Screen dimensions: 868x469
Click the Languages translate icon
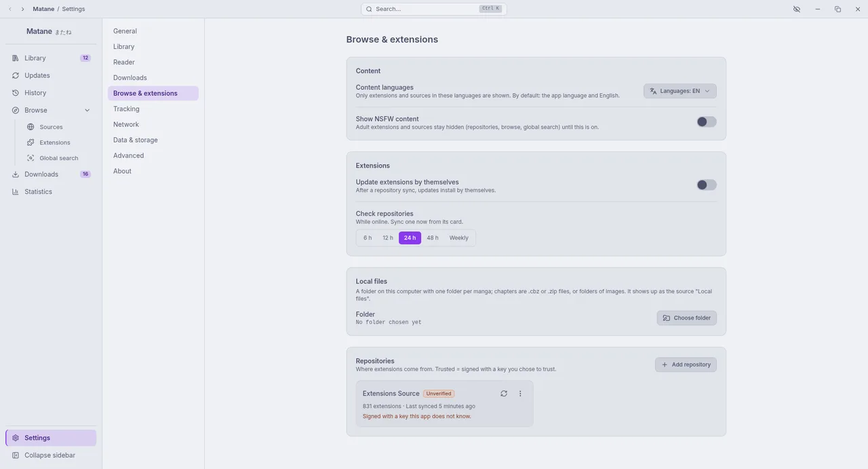tap(653, 91)
